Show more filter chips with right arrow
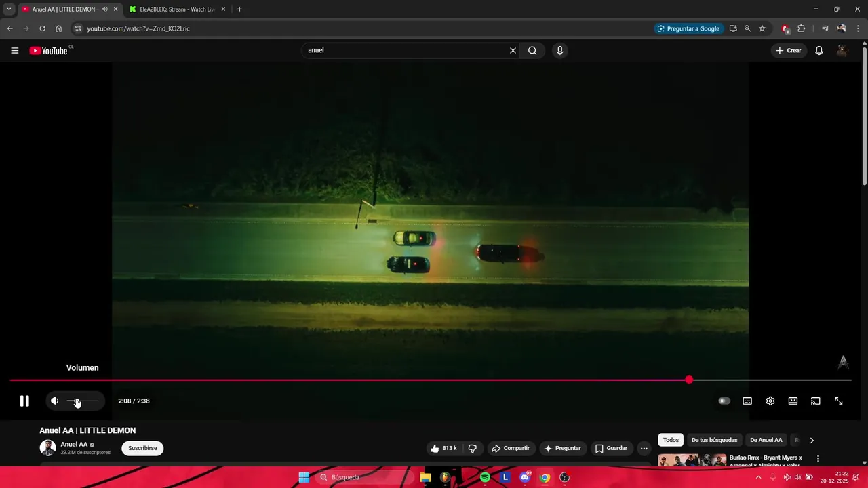This screenshot has height=488, width=868. (812, 440)
